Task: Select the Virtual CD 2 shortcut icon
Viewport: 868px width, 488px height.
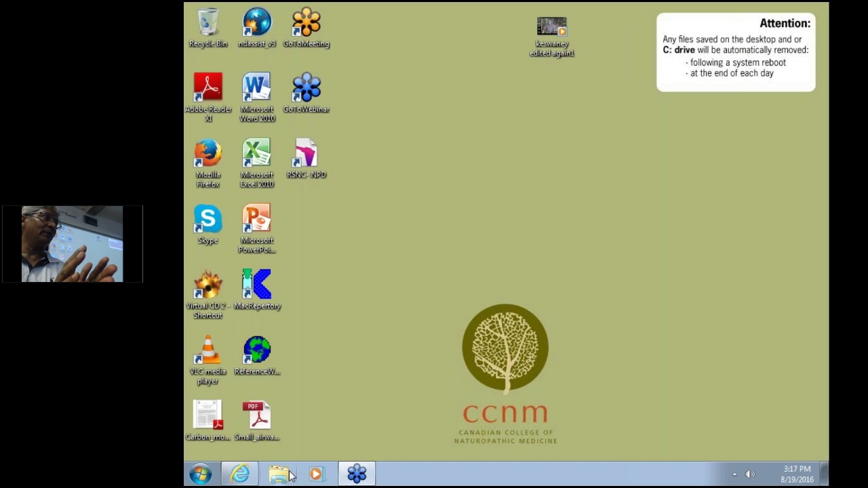Action: [208, 295]
